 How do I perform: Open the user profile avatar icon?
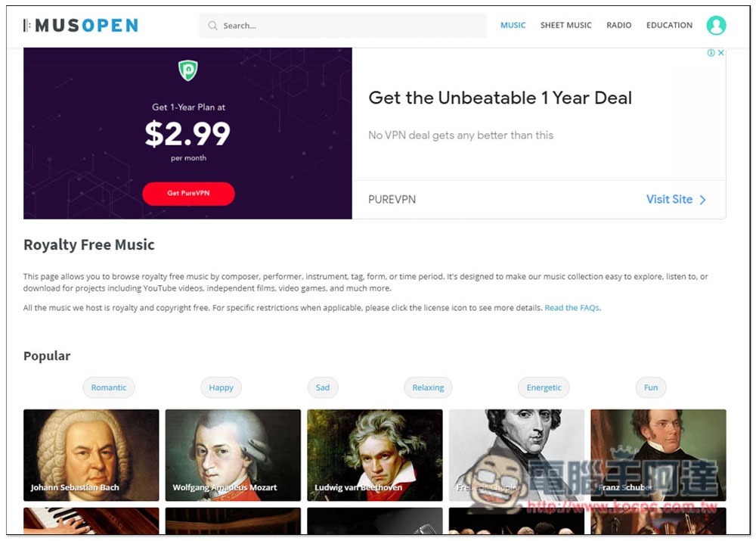coord(716,25)
